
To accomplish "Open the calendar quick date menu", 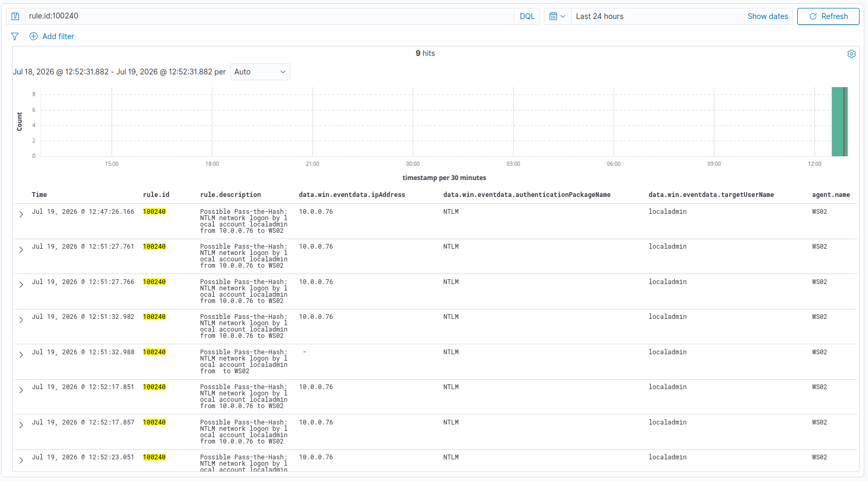I will [x=557, y=16].
